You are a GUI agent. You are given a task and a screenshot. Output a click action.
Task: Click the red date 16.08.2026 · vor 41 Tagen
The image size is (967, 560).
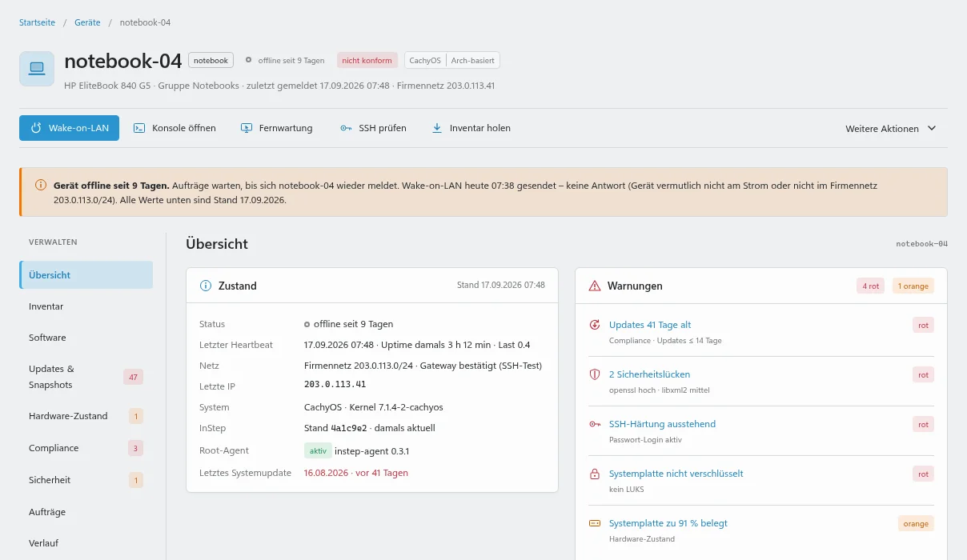356,473
